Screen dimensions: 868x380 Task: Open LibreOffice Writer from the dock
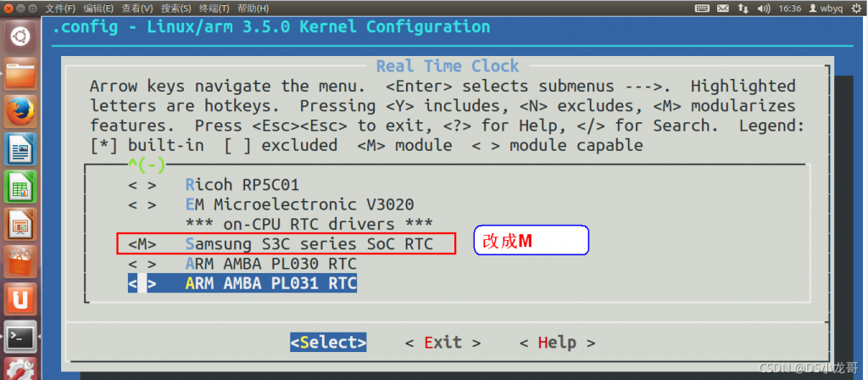(x=20, y=149)
